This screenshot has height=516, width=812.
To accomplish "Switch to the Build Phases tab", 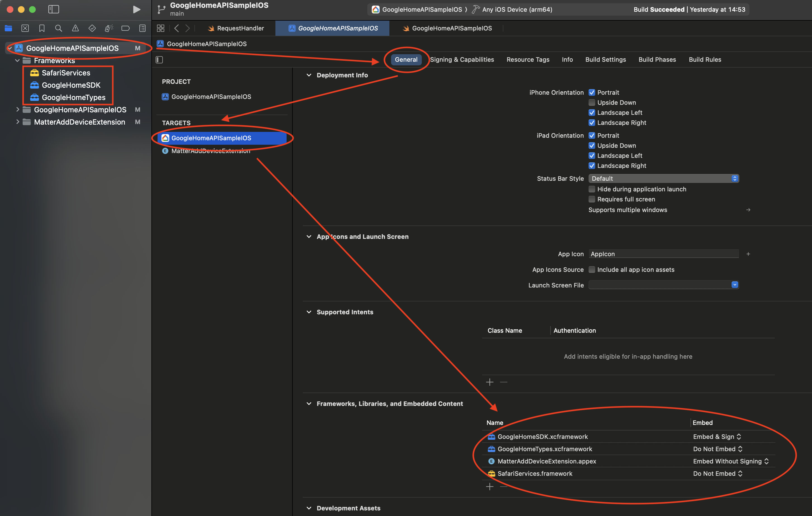I will point(657,59).
